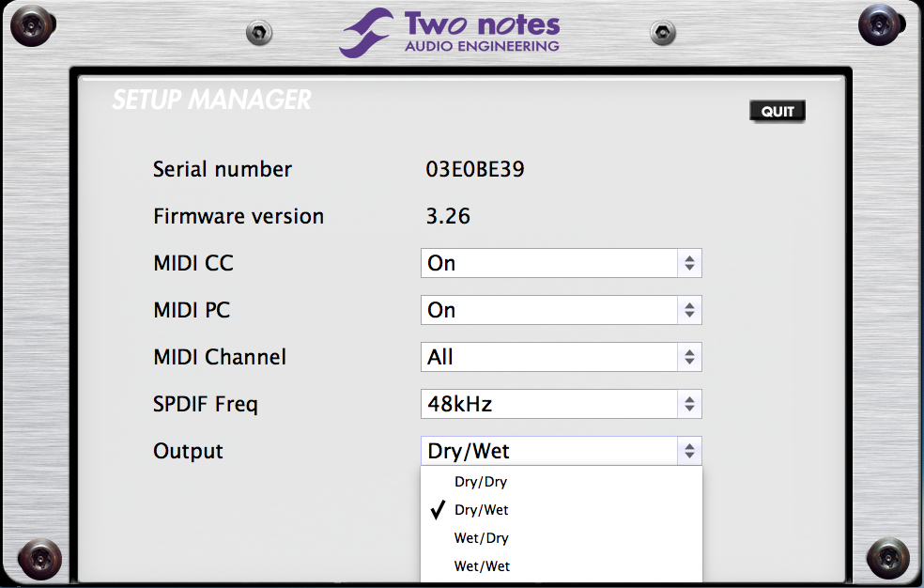Collapse the Output Dry/Wet dropdown
This screenshot has height=588, width=924.
(x=561, y=451)
